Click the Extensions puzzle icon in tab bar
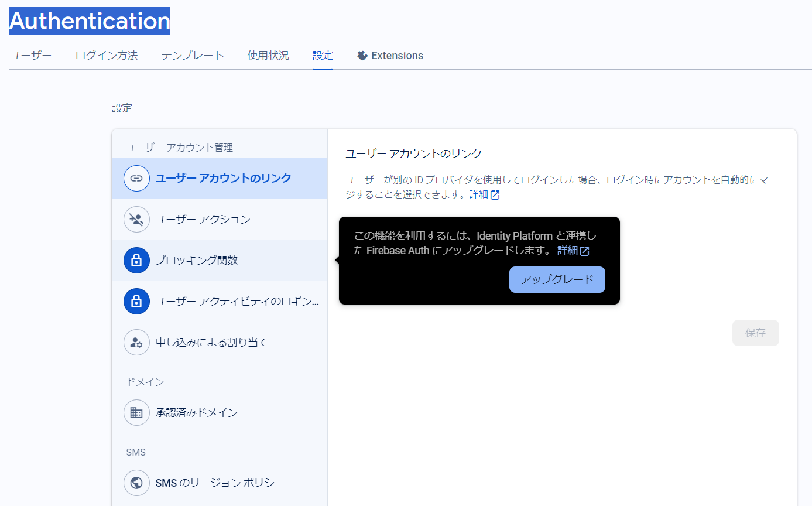 point(362,56)
